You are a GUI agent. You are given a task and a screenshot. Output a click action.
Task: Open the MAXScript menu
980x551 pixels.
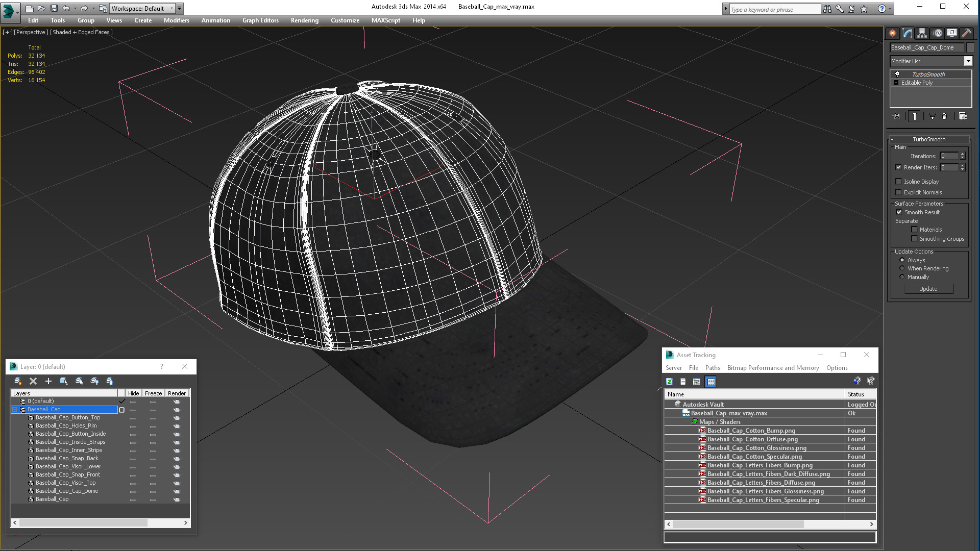click(x=385, y=20)
